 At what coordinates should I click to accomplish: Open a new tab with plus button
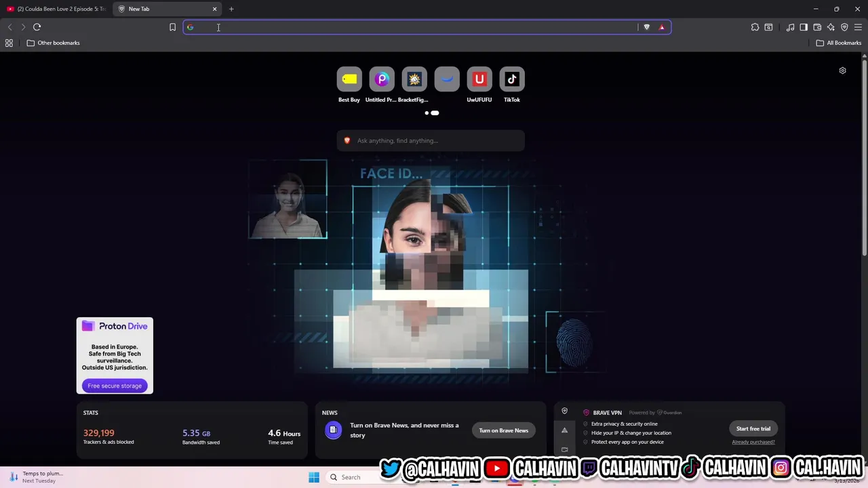pyautogui.click(x=231, y=9)
